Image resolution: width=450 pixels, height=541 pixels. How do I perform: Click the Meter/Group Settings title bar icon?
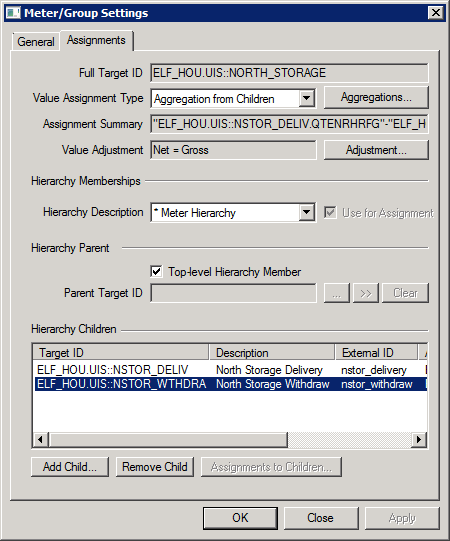click(13, 13)
